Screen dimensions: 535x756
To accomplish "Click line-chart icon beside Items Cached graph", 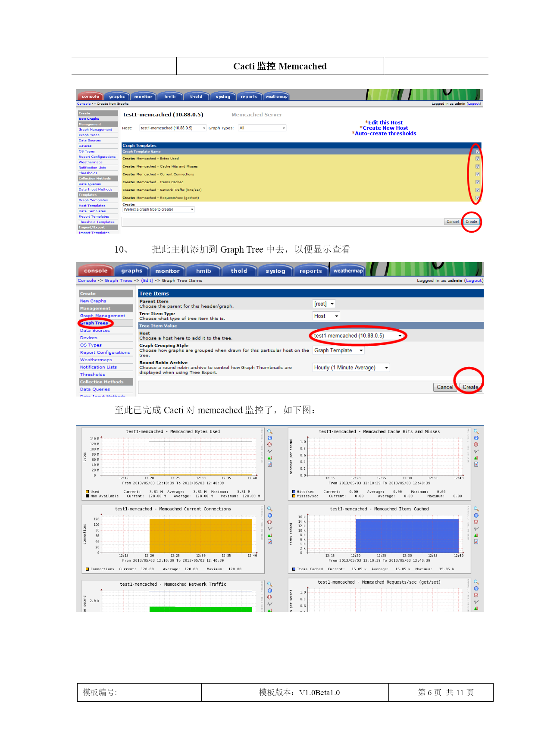I will [476, 529].
